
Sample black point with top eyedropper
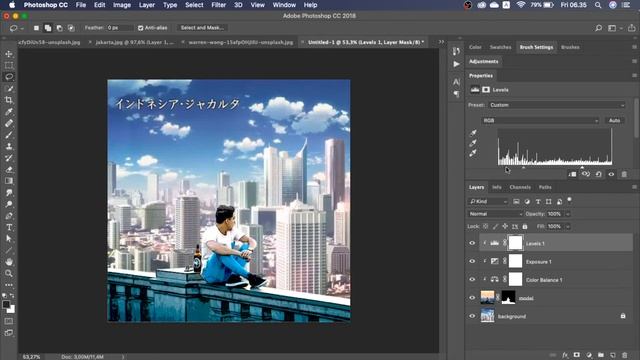click(x=473, y=133)
